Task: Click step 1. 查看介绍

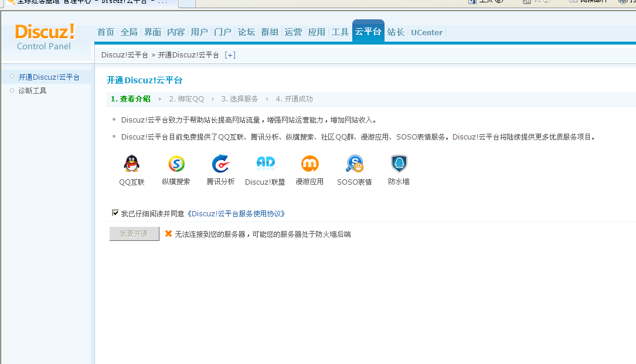Action: [131, 98]
